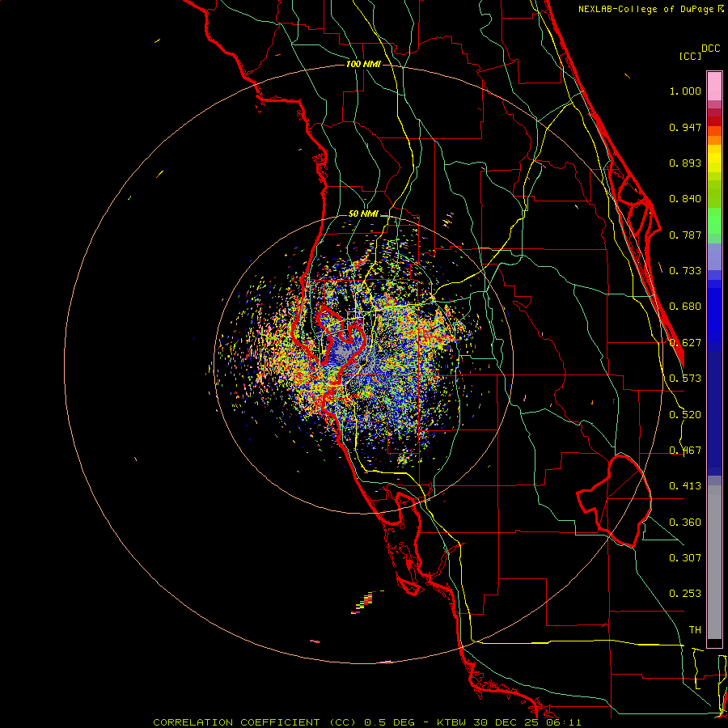
Task: Pick the pink swatch at color bar top
Action: click(x=714, y=87)
